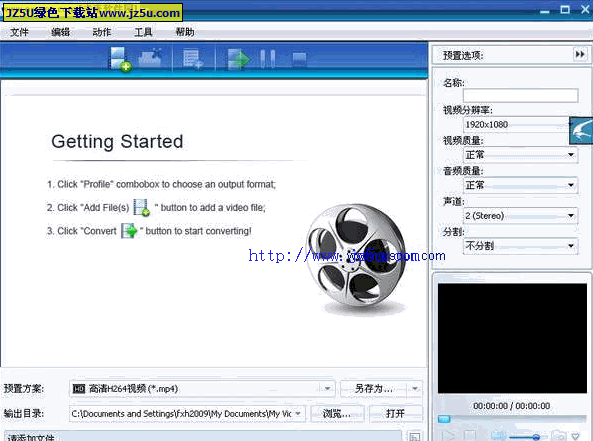Click the speaker volume icon
Screen dimensions: 593x441
point(499,436)
